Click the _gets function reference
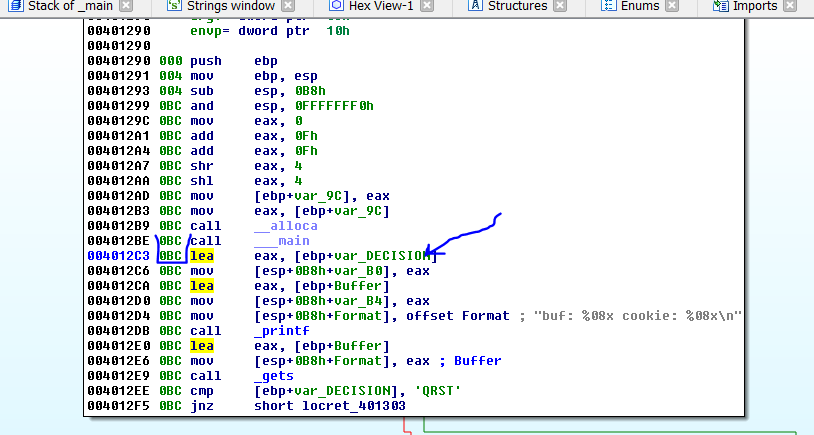814x435 pixels. (x=274, y=376)
